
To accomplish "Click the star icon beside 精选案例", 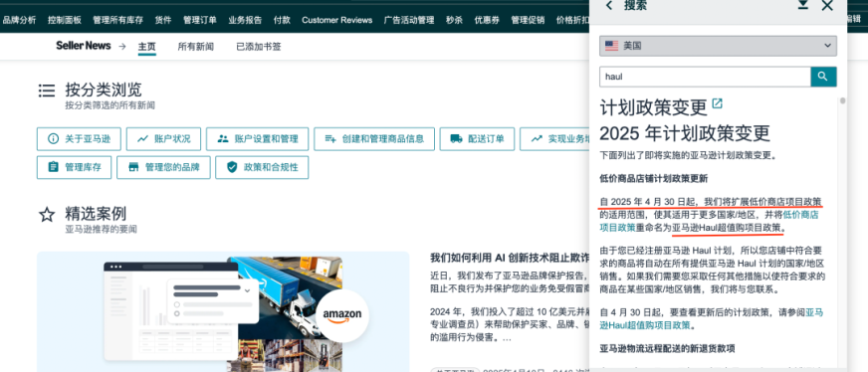I will tap(47, 215).
